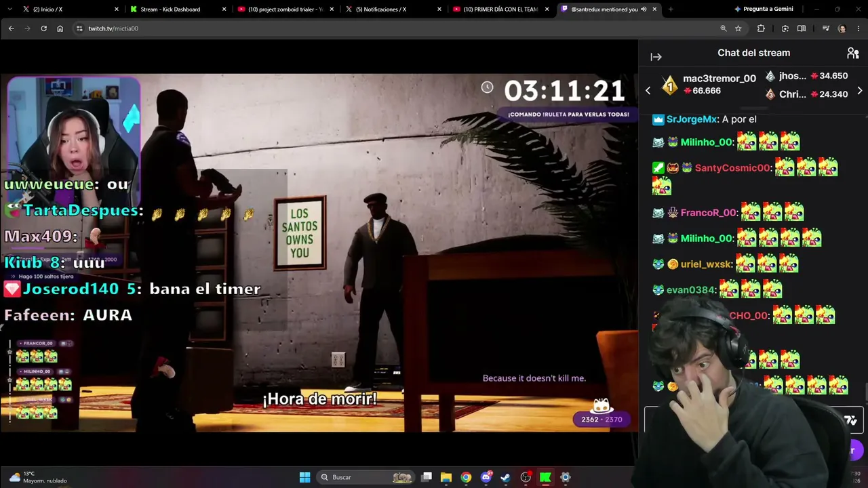Close the @santredux mentioned you tab
Image resolution: width=868 pixels, height=488 pixels.
[x=654, y=9]
